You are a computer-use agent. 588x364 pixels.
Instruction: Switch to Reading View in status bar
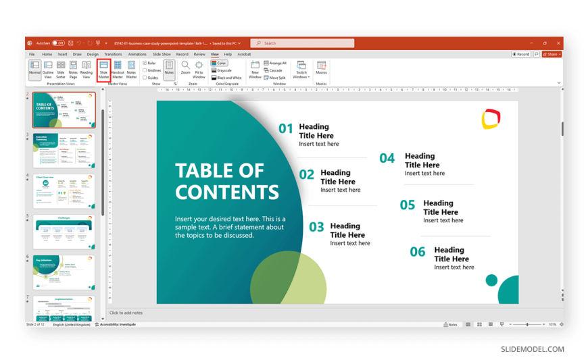click(x=491, y=325)
